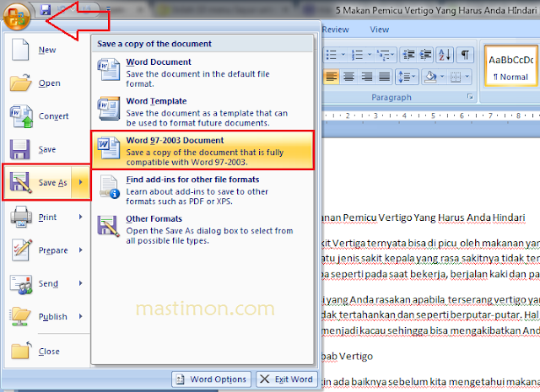This screenshot has width=540, height=392.
Task: Click the Print printer icon
Action: point(21,217)
